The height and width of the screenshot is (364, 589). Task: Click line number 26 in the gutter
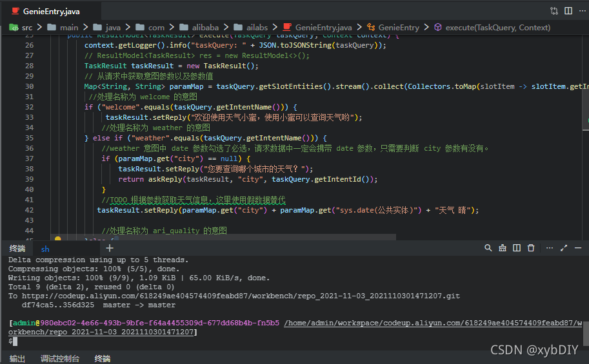click(x=29, y=45)
